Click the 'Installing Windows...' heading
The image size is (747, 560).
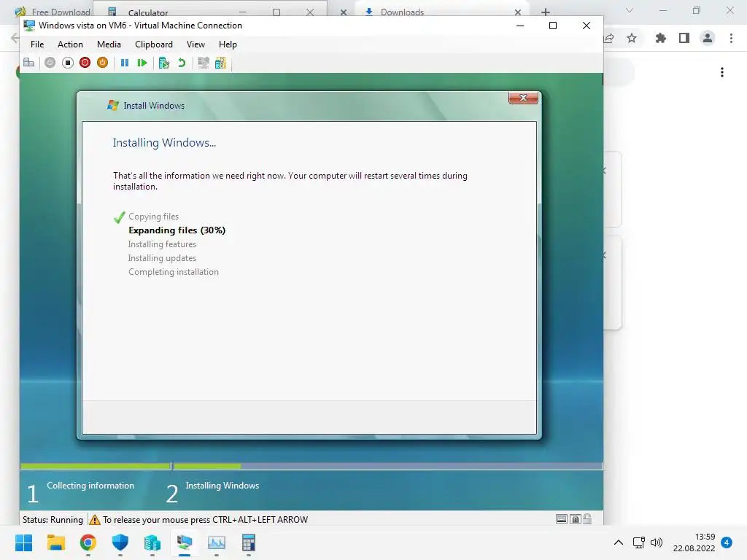(x=164, y=143)
